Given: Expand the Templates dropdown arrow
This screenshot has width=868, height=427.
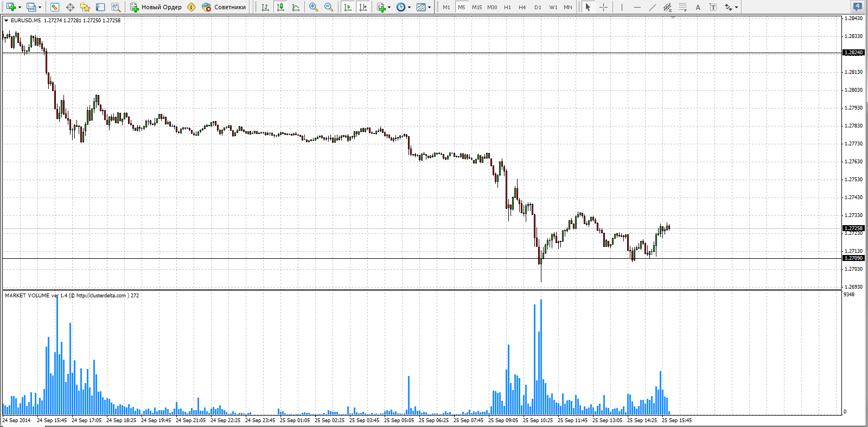Looking at the screenshot, I should (x=429, y=7).
